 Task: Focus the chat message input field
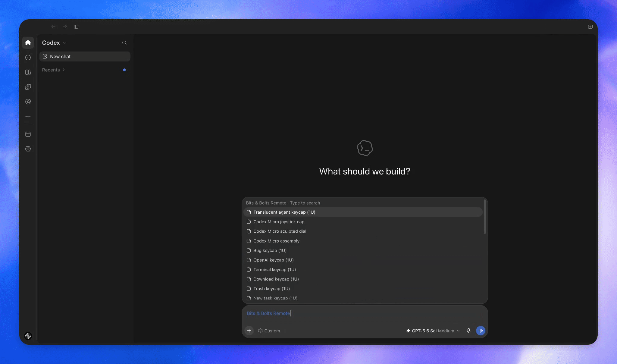365,314
